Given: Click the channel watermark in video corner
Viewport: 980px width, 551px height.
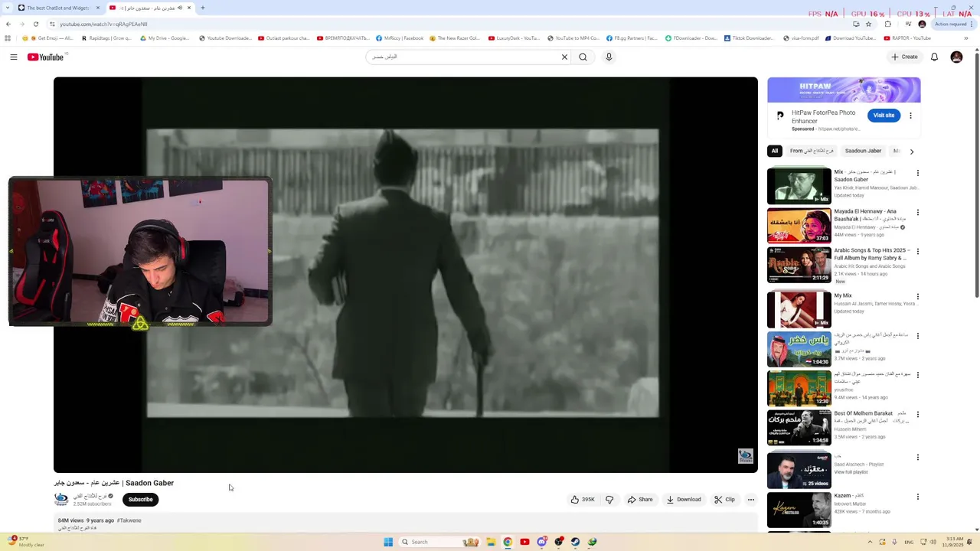Looking at the screenshot, I should pos(745,456).
